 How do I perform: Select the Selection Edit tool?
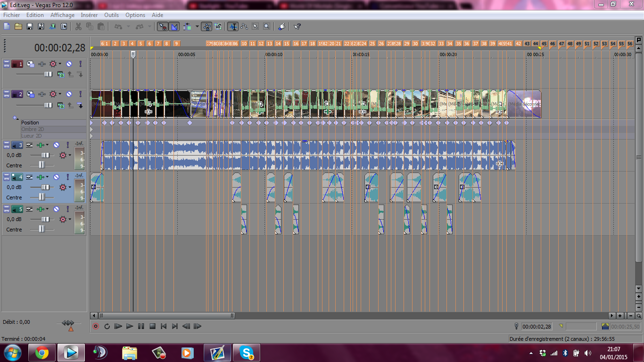click(256, 26)
